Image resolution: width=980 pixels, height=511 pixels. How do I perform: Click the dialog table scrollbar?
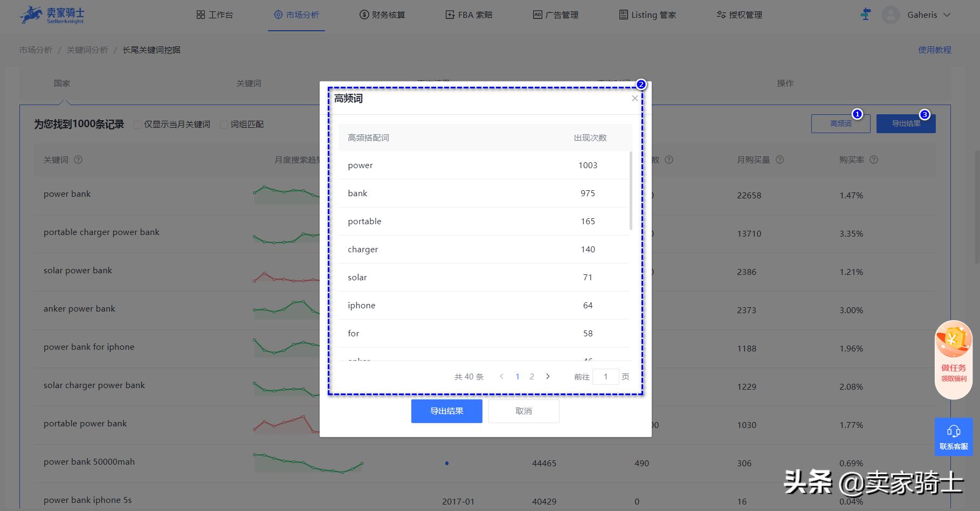click(x=631, y=191)
